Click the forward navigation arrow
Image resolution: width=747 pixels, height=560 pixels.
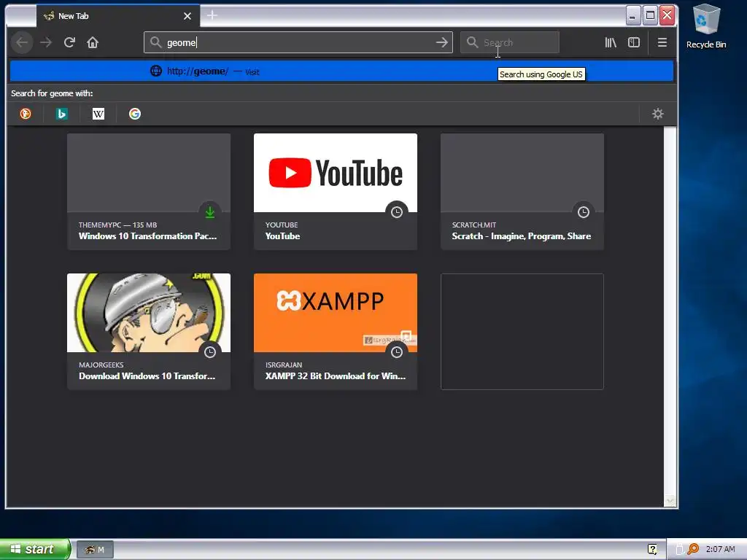point(46,43)
